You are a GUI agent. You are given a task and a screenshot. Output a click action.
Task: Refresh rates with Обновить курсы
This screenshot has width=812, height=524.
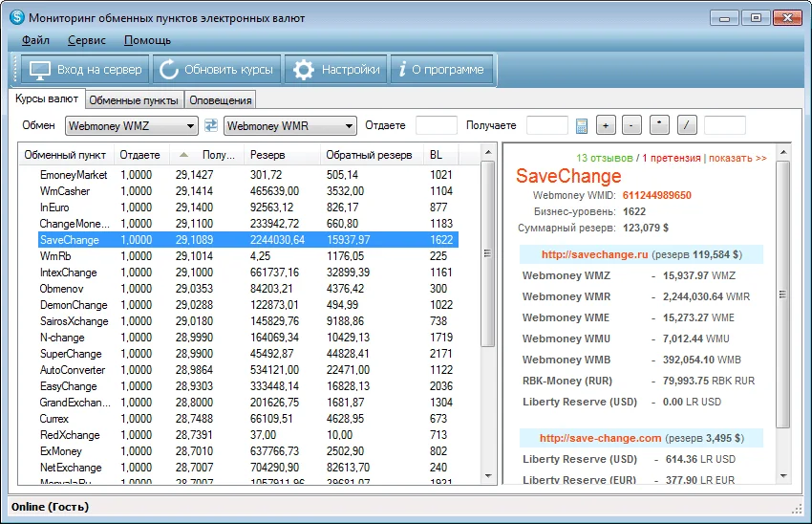tap(216, 70)
